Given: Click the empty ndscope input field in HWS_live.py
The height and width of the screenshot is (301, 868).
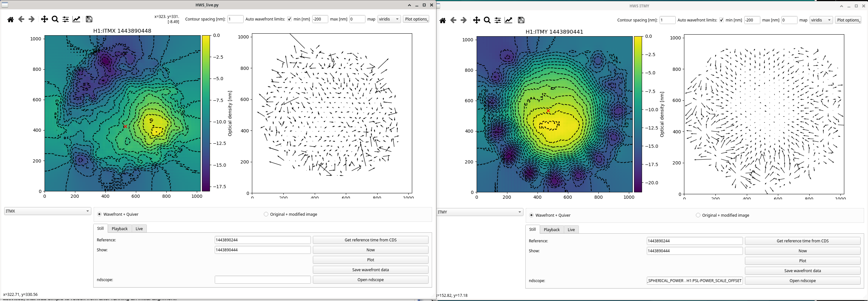Looking at the screenshot, I should pyautogui.click(x=263, y=280).
